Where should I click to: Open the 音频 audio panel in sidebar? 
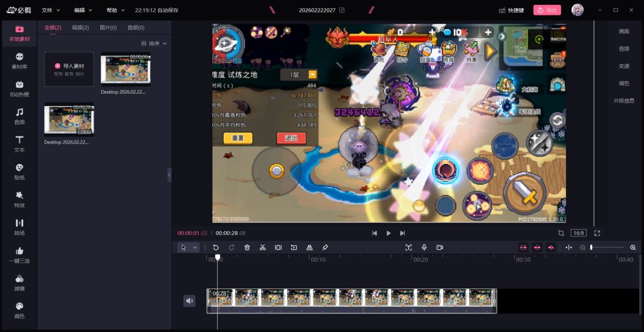[x=19, y=117]
